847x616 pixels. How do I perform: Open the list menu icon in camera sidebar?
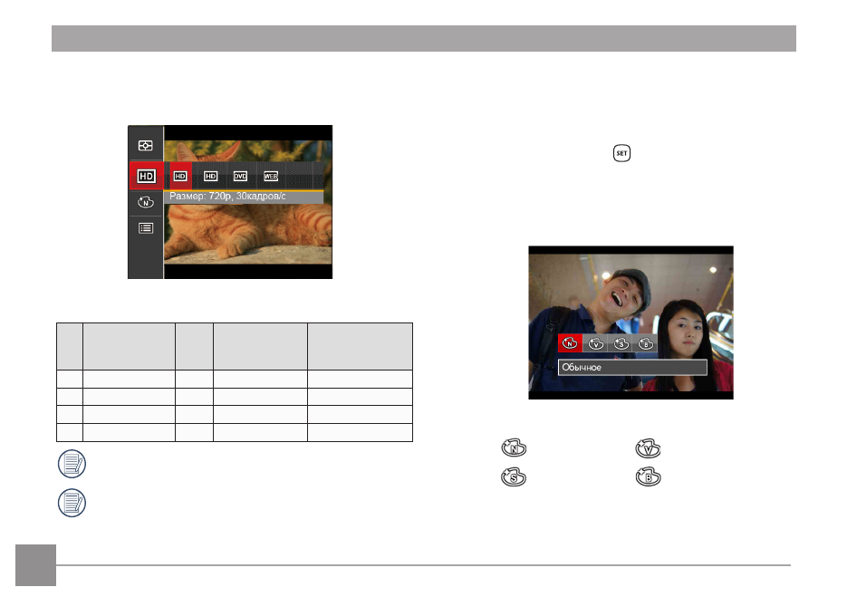tap(145, 228)
